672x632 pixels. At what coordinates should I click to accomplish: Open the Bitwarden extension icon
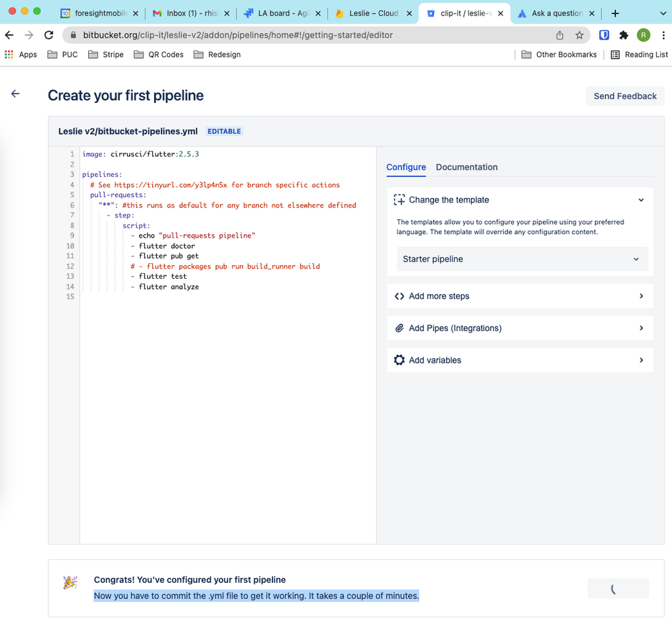coord(604,35)
